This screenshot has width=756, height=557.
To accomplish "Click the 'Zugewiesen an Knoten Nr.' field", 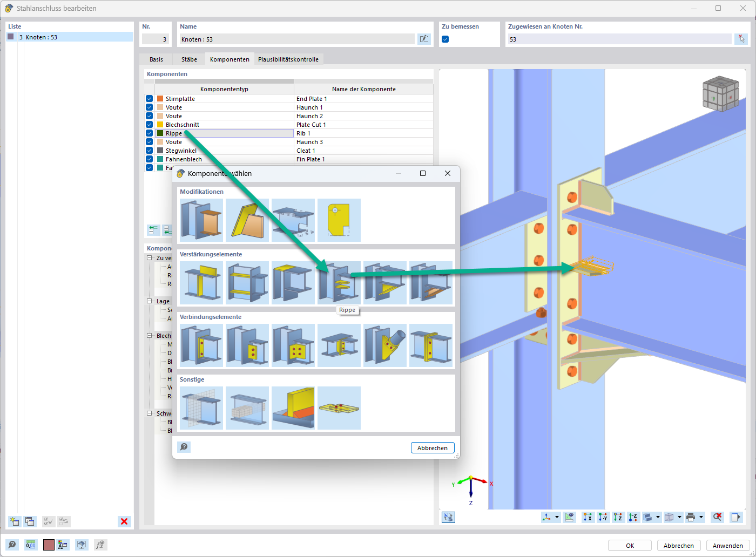I will pos(619,39).
